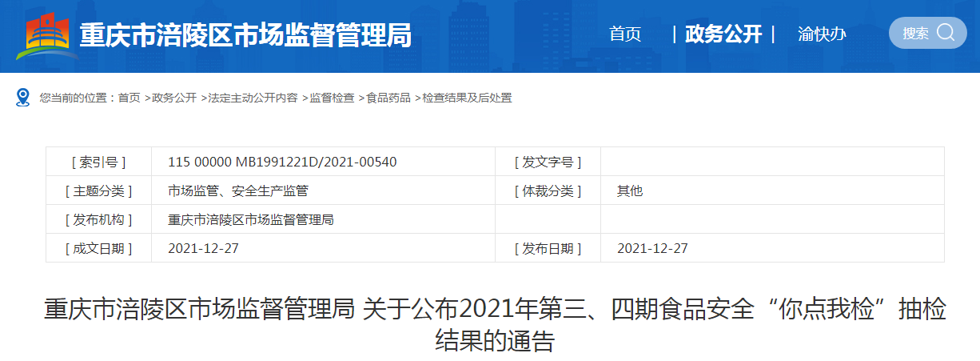Open the 渝快办 navigation item
This screenshot has height=361, width=980.
coord(822,34)
